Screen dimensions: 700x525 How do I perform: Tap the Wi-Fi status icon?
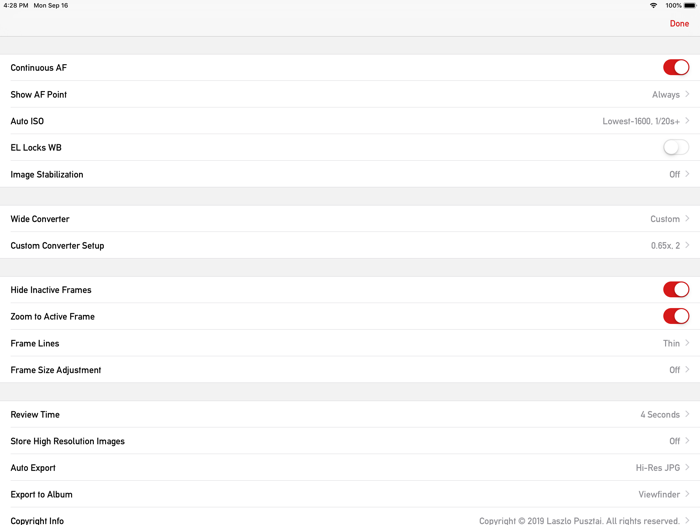(653, 6)
